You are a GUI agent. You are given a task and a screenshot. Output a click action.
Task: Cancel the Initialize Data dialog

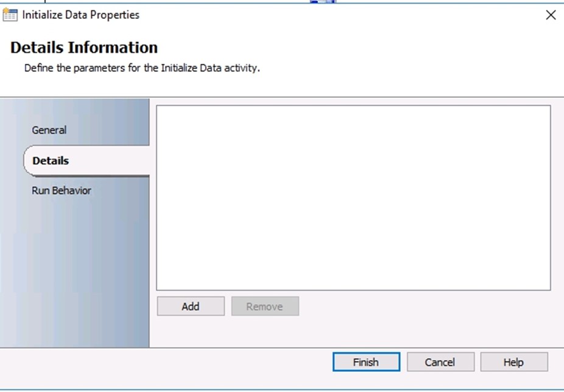(x=440, y=362)
